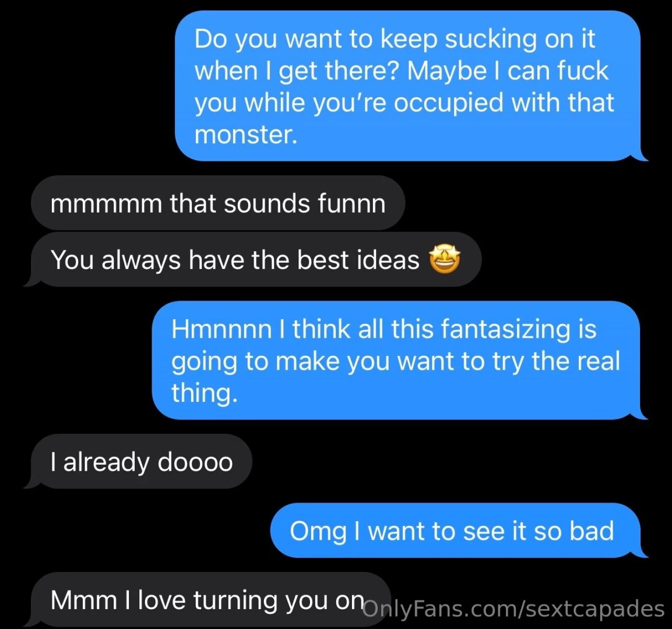Click the word 'funnn' in the gray bubble
Image resolution: width=672 pixels, height=629 pixels.
[x=351, y=203]
